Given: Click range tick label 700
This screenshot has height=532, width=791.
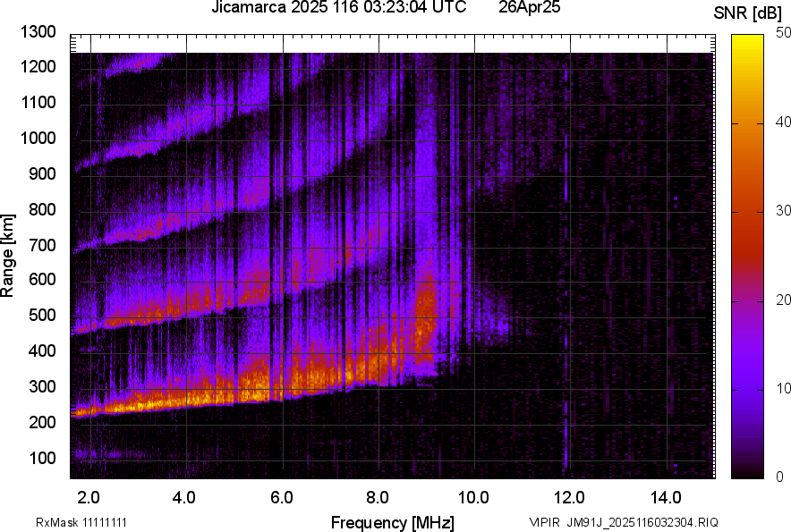Looking at the screenshot, I should (x=42, y=245).
